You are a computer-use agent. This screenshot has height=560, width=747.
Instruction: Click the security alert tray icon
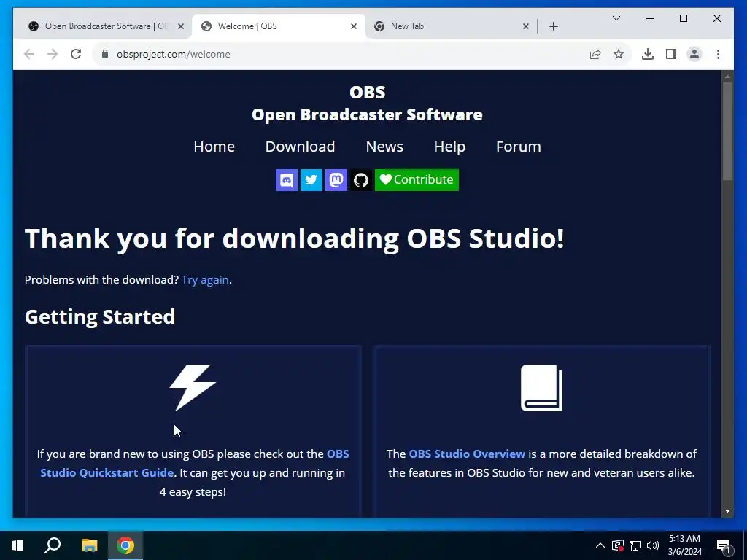(618, 545)
